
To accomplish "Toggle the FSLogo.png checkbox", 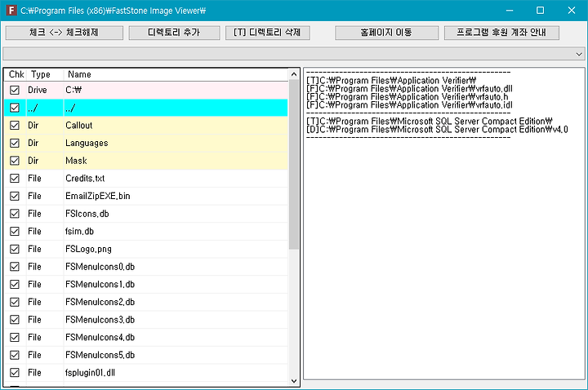I will 15,249.
